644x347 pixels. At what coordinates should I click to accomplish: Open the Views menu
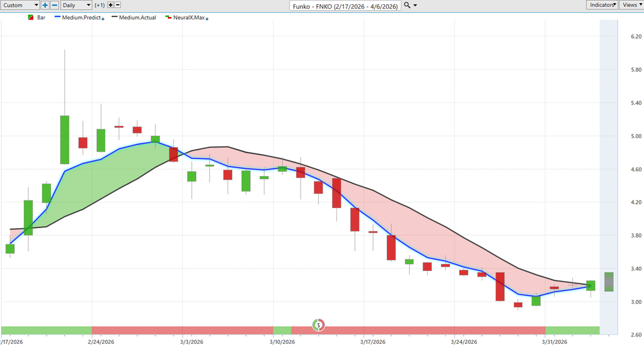pos(631,5)
